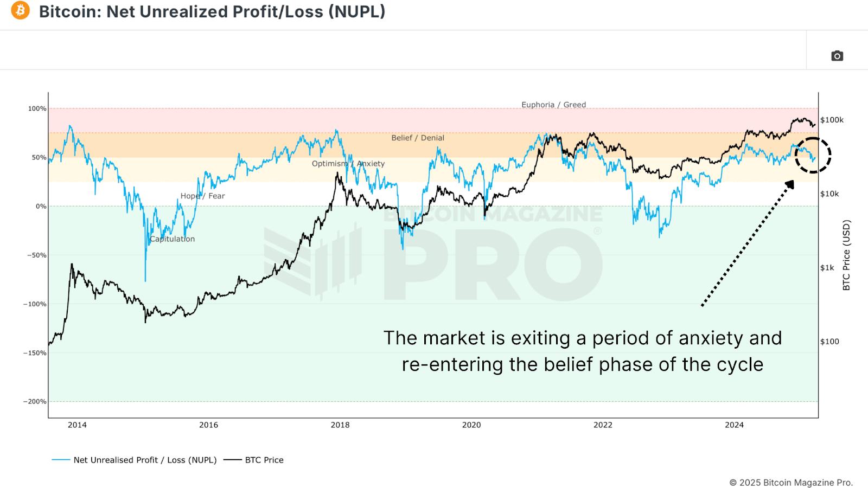Click the $100k price axis label
Screen dimensions: 868x488
(832, 120)
